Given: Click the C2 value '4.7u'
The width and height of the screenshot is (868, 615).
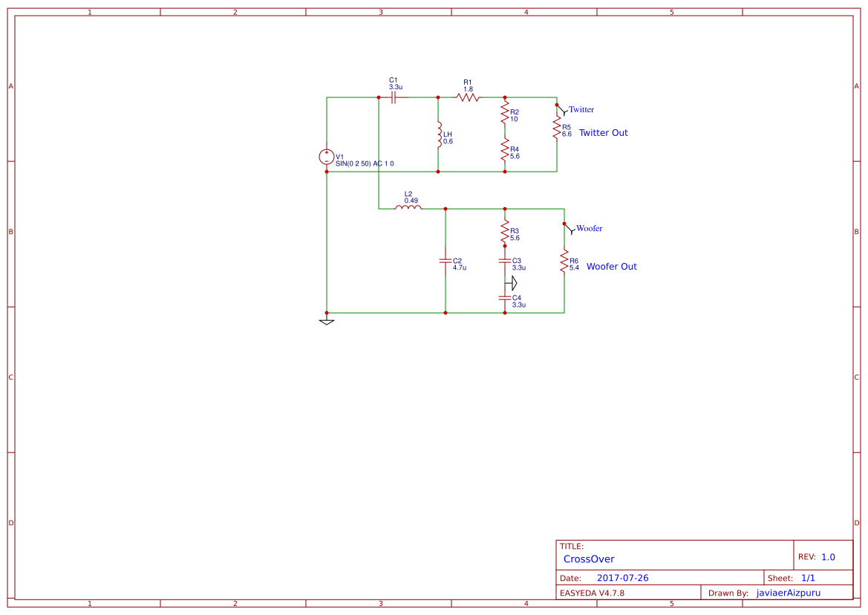Looking at the screenshot, I should coord(460,268).
